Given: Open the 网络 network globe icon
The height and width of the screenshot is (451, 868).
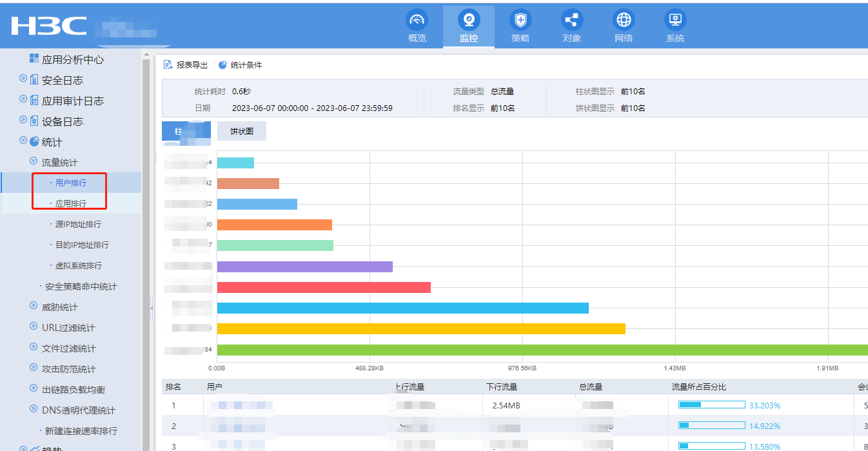Looking at the screenshot, I should [624, 20].
